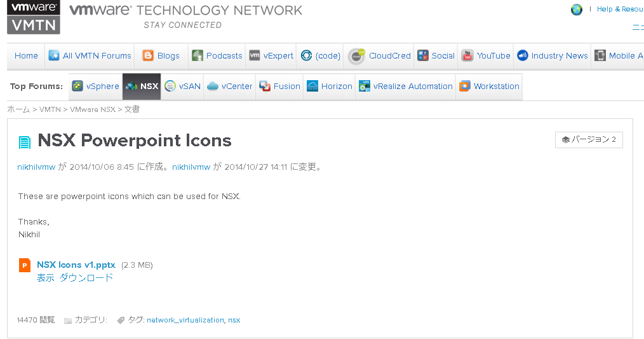Click the ホーム breadcrumb link
The width and height of the screenshot is (644, 339).
click(x=18, y=109)
